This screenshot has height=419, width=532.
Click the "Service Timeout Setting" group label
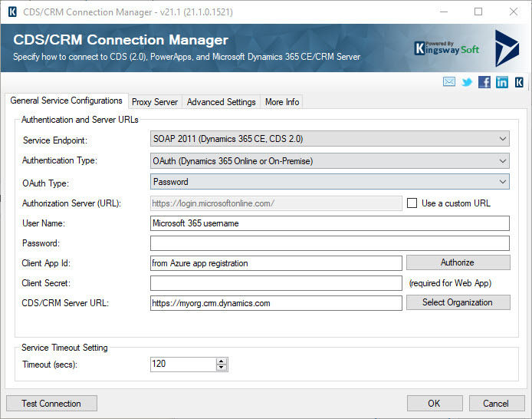coord(64,348)
